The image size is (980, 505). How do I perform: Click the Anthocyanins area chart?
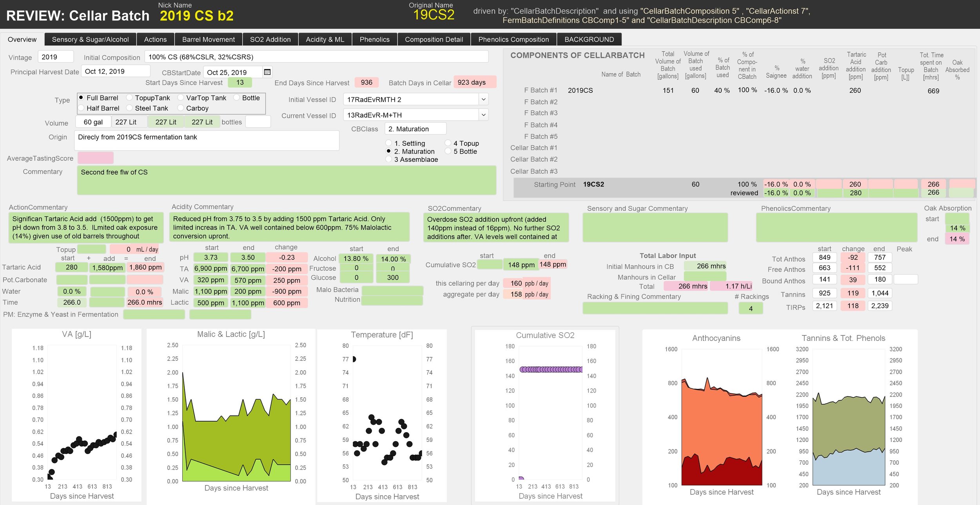click(x=722, y=417)
